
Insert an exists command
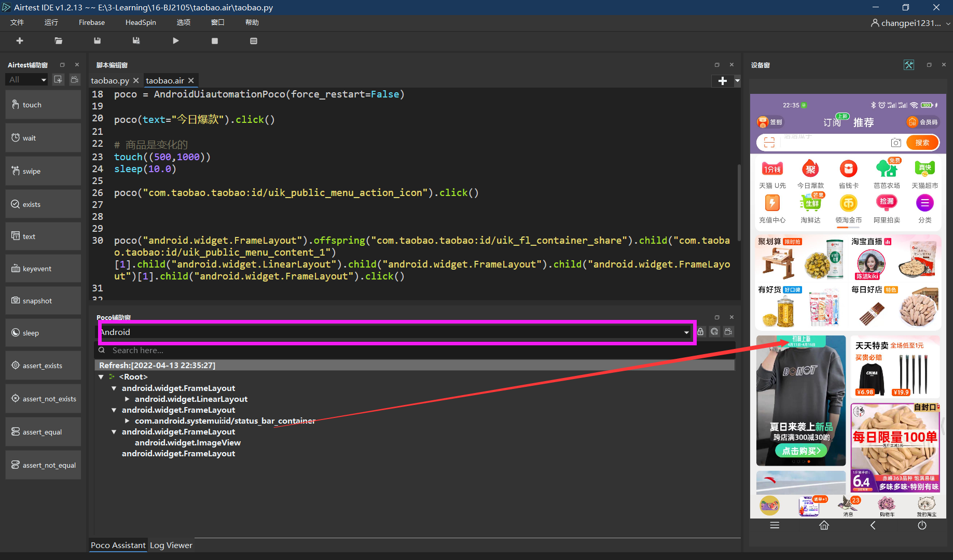pyautogui.click(x=43, y=204)
